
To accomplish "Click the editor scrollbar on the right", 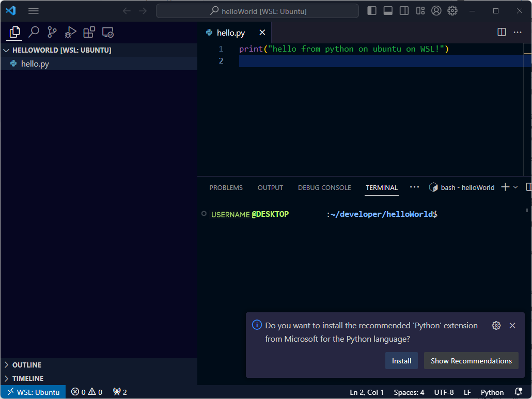I will pos(528,52).
